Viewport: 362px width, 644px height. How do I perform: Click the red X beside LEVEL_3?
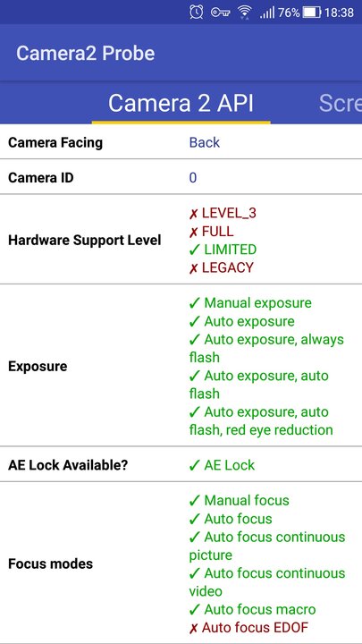(x=193, y=214)
